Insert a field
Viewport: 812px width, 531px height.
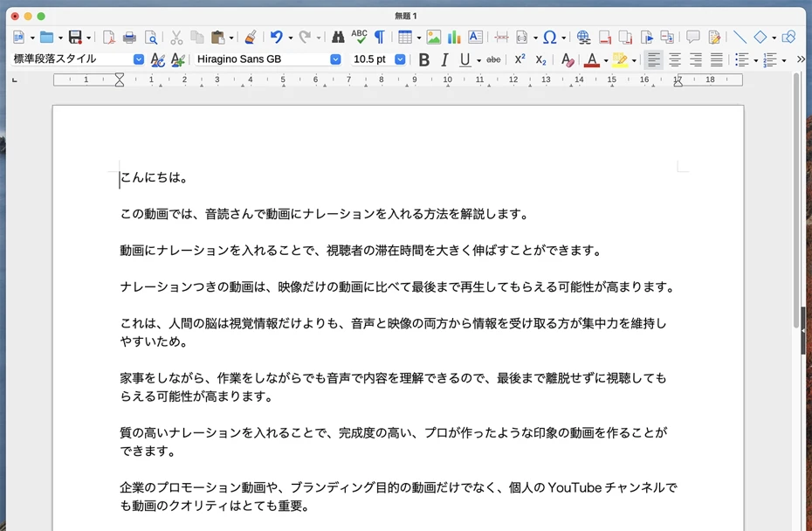point(521,38)
